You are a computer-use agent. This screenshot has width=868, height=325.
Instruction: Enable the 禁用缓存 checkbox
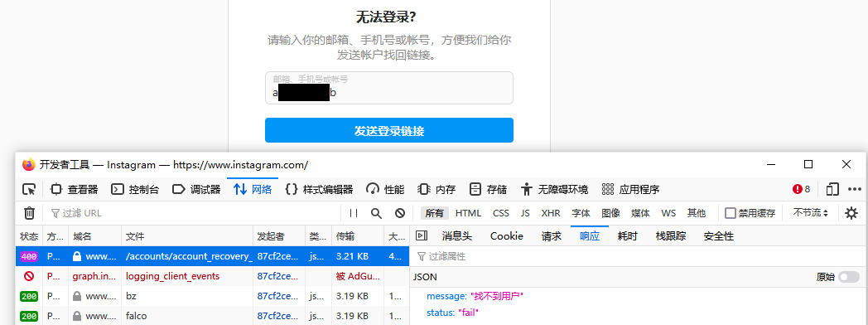[x=731, y=213]
